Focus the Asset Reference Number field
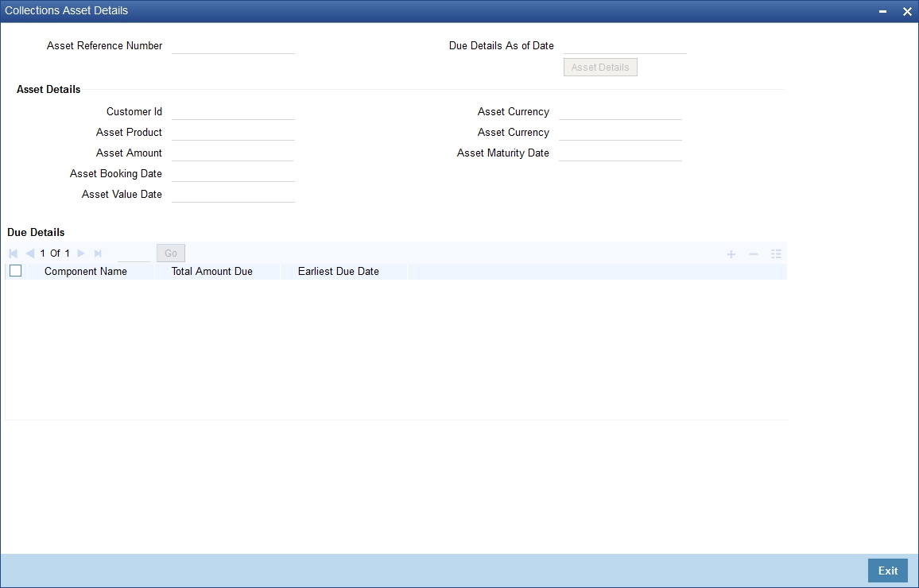The width and height of the screenshot is (919, 588). pyautogui.click(x=233, y=45)
